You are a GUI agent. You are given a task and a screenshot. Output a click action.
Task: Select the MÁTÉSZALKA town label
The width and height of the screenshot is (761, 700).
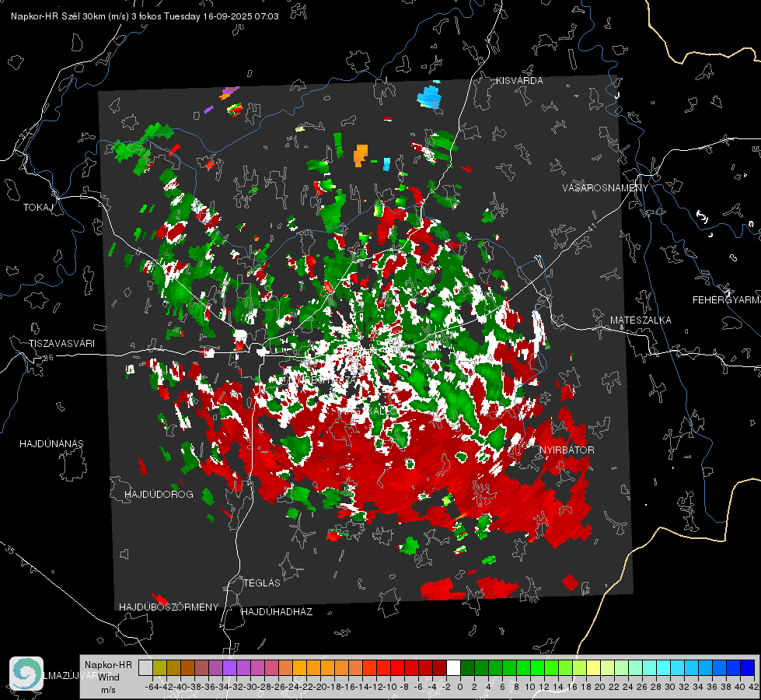(641, 320)
